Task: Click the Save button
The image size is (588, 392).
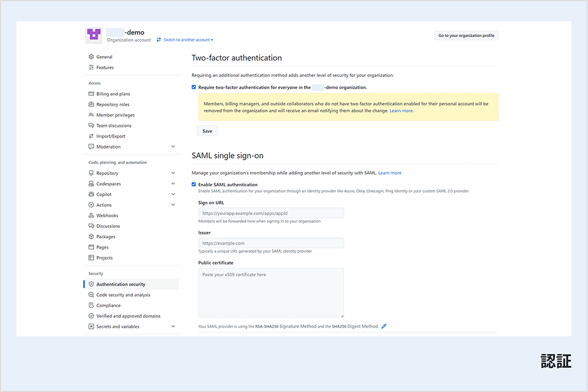Action: (207, 131)
